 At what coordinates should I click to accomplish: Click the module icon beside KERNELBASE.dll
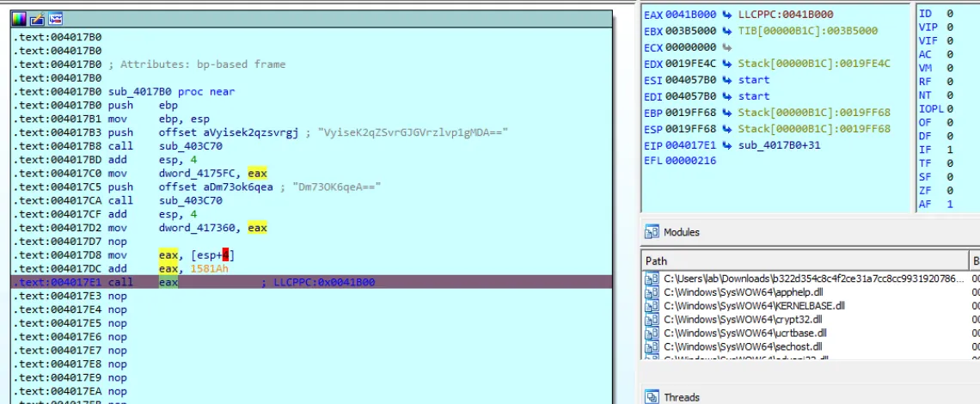(652, 306)
